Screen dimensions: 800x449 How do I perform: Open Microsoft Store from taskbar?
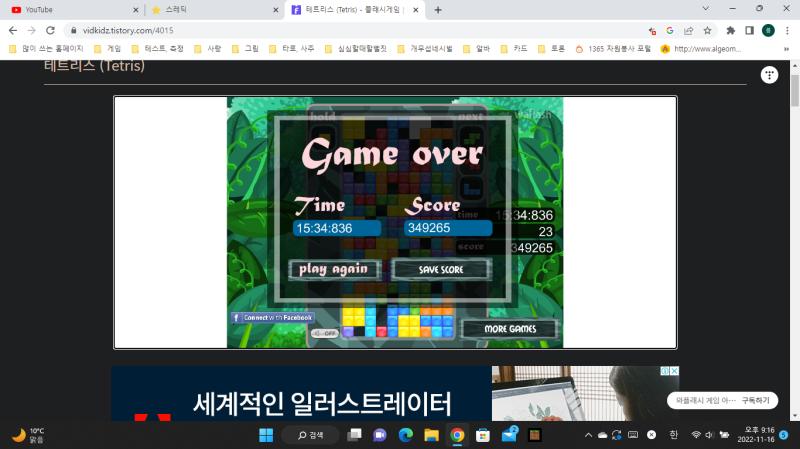click(483, 435)
